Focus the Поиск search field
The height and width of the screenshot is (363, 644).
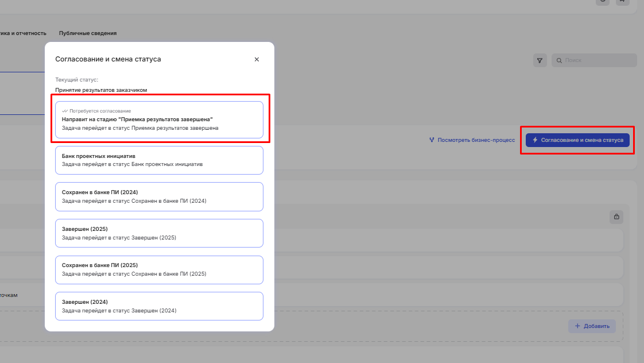[598, 60]
